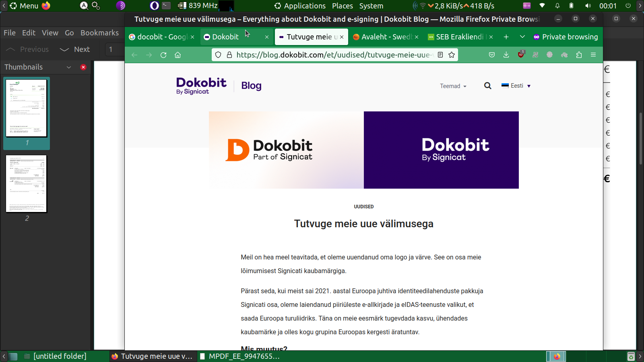Close the docobit Google tab
The image size is (644, 362).
click(x=192, y=37)
